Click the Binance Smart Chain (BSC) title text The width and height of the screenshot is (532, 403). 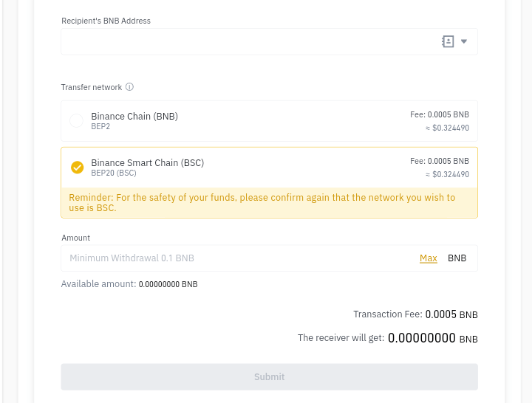click(147, 162)
